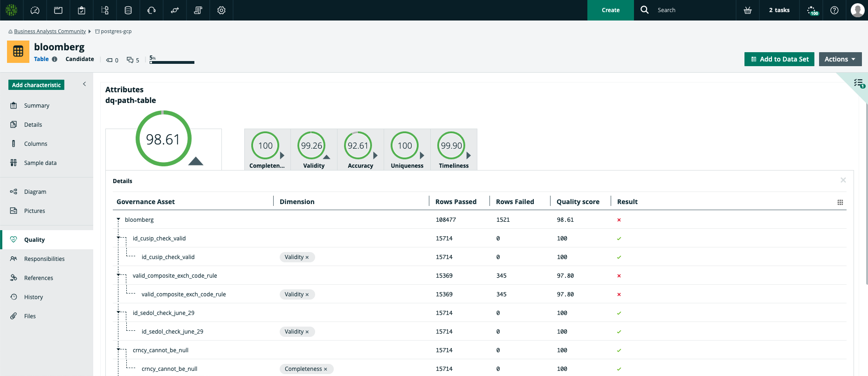This screenshot has height=376, width=868.
Task: Open the dashboard gauge icon
Action: (35, 10)
